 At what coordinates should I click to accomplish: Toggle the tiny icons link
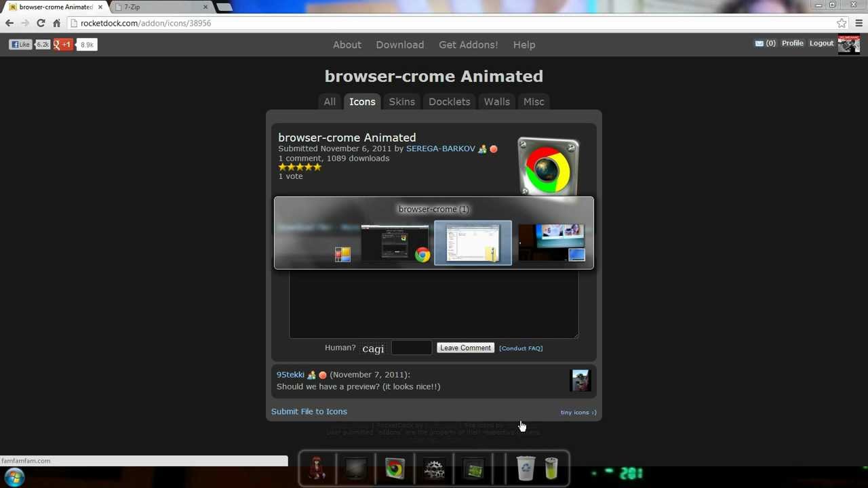tap(578, 412)
